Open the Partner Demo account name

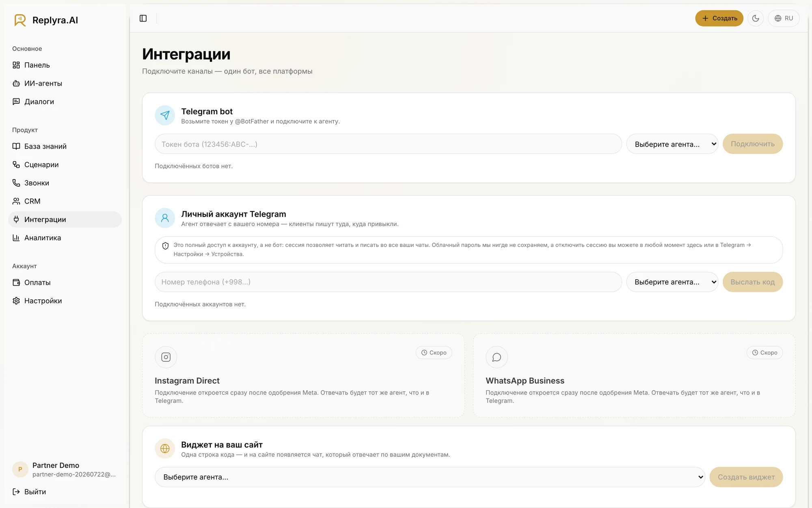click(56, 465)
